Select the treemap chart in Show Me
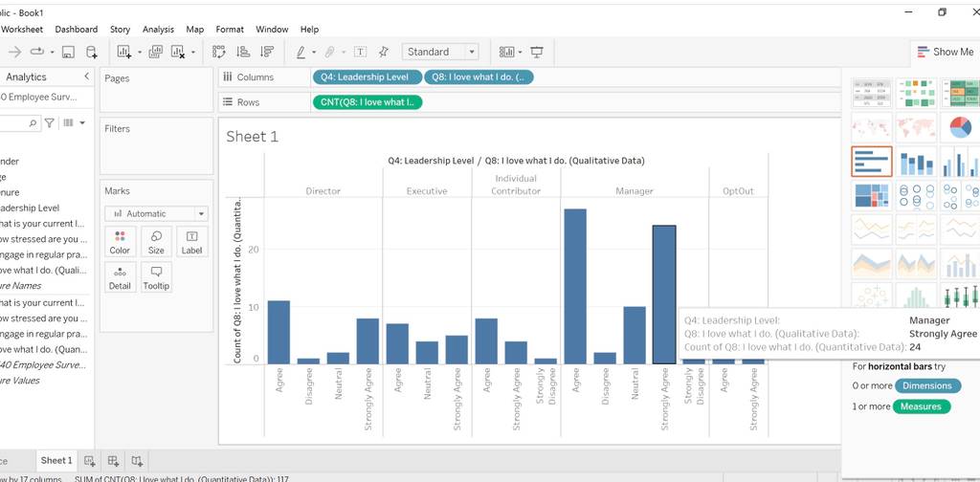This screenshot has width=980, height=482. click(871, 196)
